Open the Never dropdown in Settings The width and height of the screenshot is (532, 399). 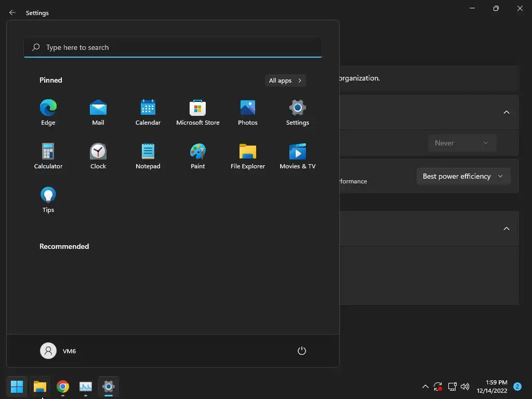[x=462, y=143]
